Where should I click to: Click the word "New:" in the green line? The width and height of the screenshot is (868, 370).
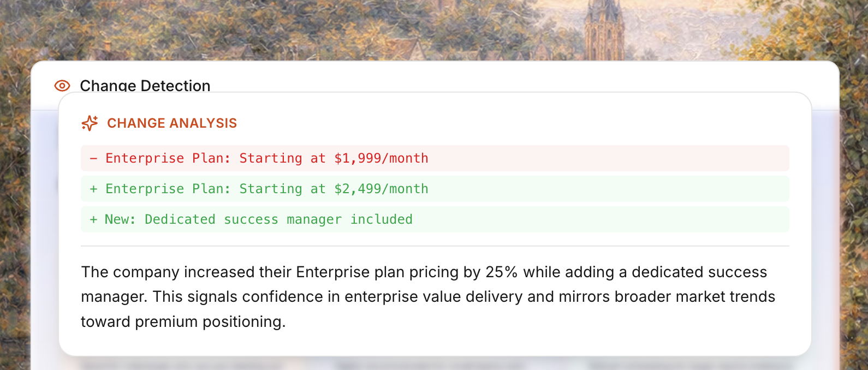(120, 219)
